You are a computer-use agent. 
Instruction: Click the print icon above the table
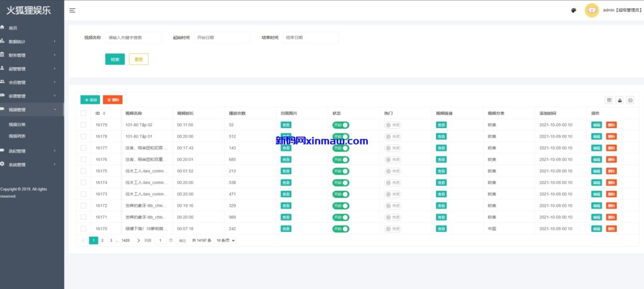(630, 100)
